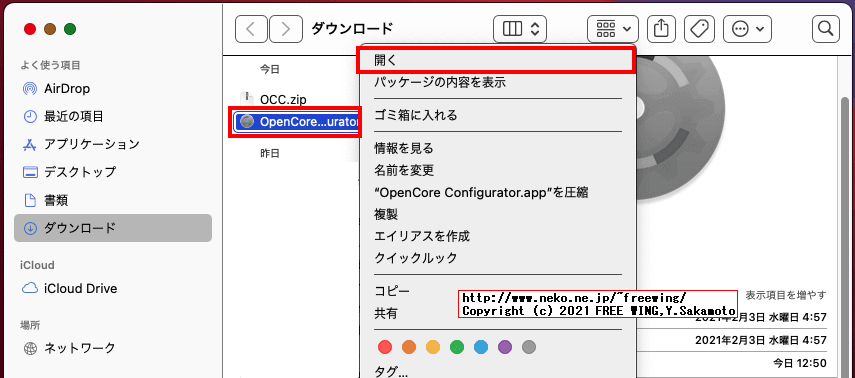Apply the red tag color
Viewport: 855px width, 378px height.
[x=385, y=346]
